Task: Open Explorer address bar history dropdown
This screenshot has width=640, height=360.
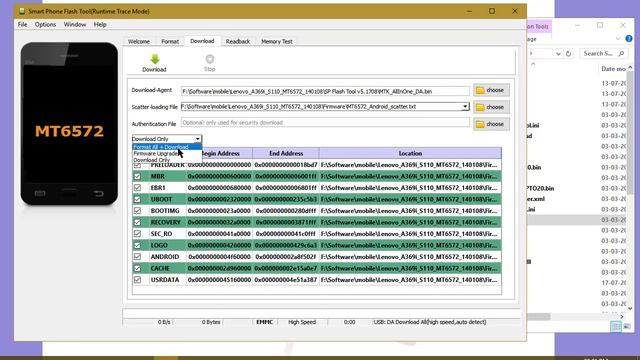Action: tap(558, 53)
